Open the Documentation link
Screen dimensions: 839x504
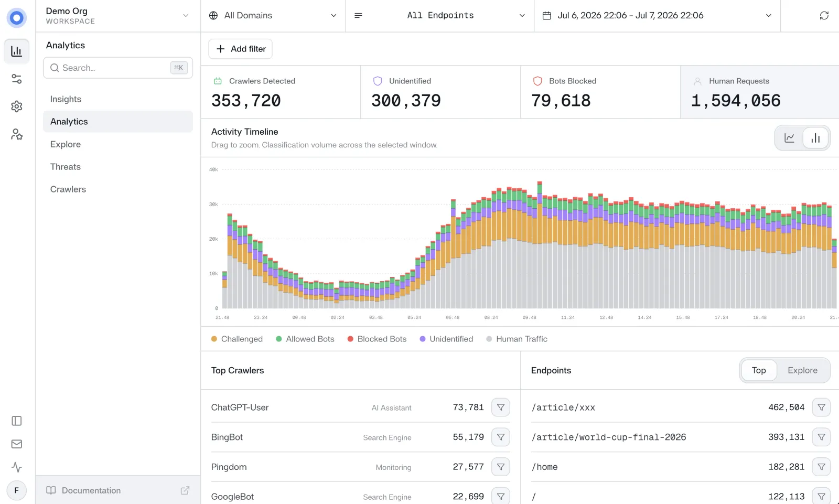point(118,490)
